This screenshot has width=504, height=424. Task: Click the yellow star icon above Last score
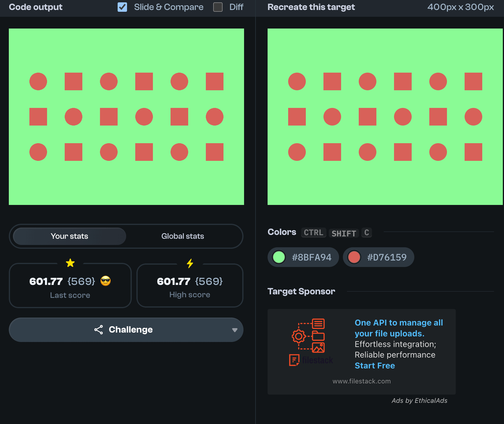pos(70,263)
